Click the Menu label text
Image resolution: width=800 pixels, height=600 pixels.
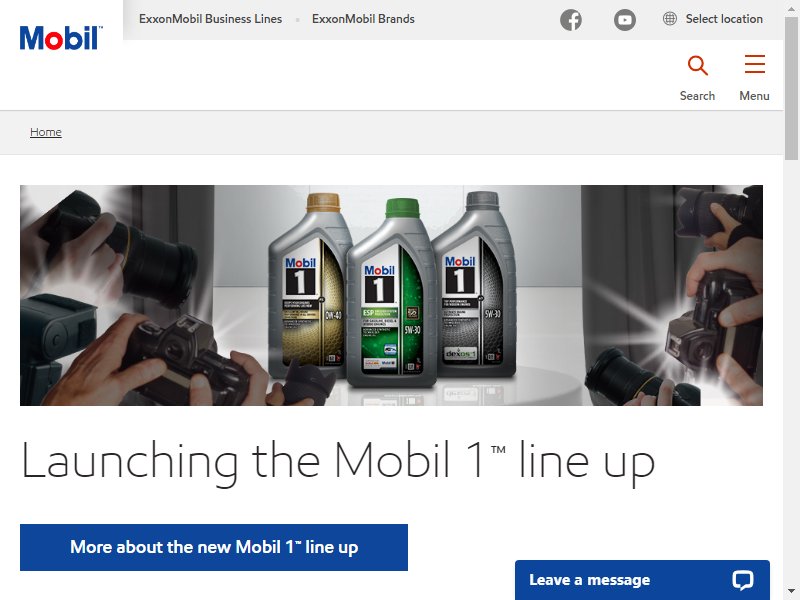754,96
